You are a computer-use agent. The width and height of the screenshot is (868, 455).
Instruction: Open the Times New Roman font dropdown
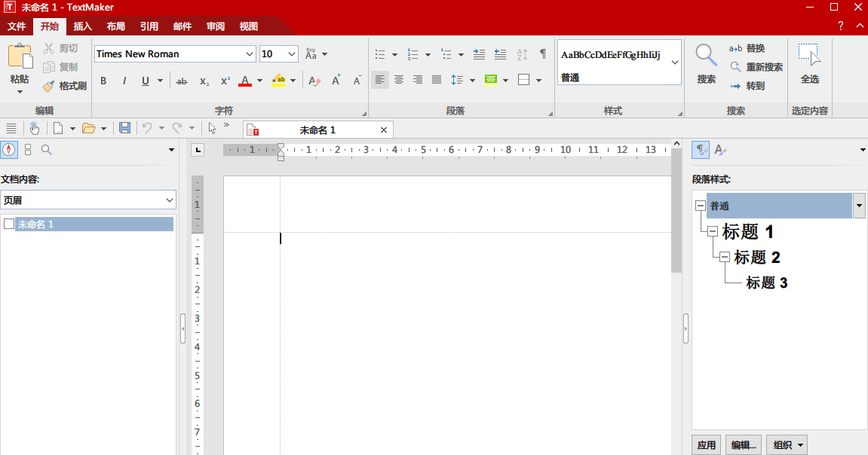click(x=250, y=54)
